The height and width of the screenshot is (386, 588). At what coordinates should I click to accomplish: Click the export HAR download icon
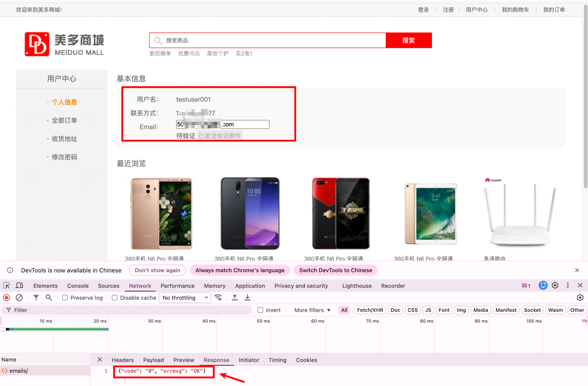(248, 298)
